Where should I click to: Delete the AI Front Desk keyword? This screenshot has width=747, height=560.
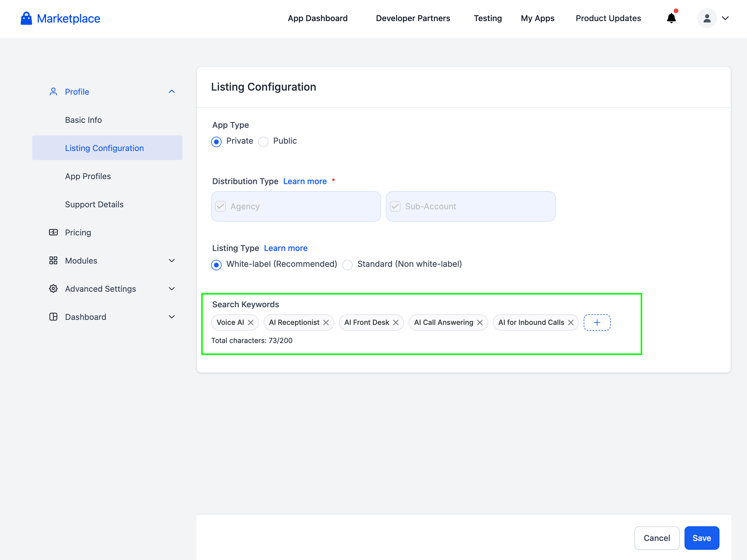(396, 323)
